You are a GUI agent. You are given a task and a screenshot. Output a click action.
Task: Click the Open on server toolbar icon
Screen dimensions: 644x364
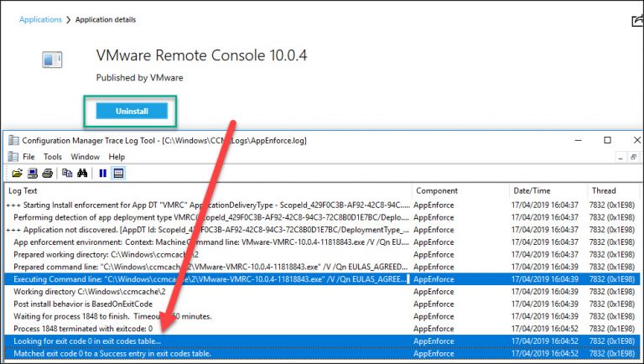click(33, 174)
